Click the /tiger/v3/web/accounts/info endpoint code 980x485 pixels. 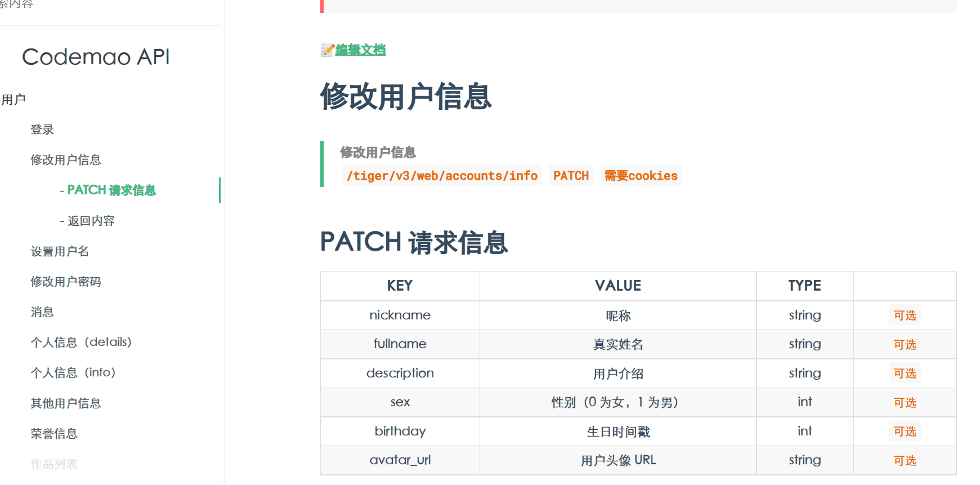click(442, 176)
